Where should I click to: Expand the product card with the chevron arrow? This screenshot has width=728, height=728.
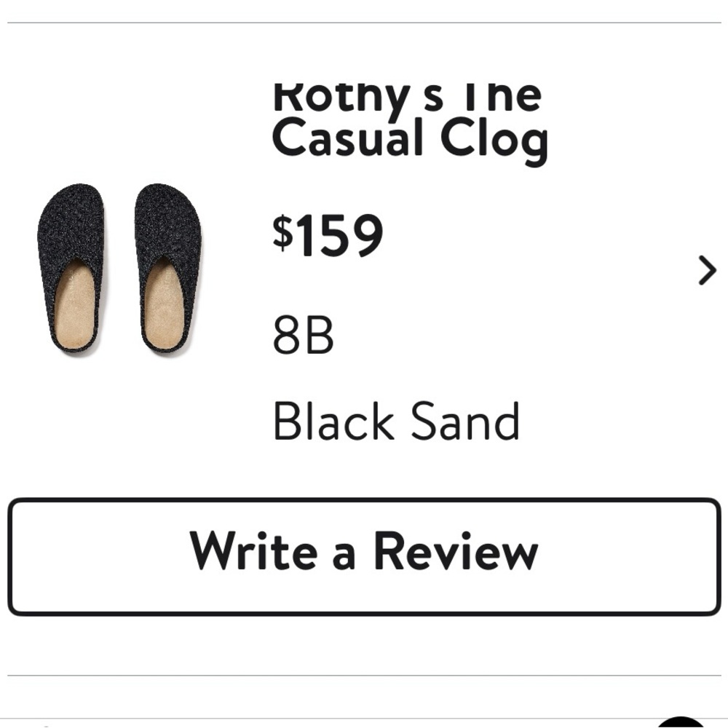[705, 271]
